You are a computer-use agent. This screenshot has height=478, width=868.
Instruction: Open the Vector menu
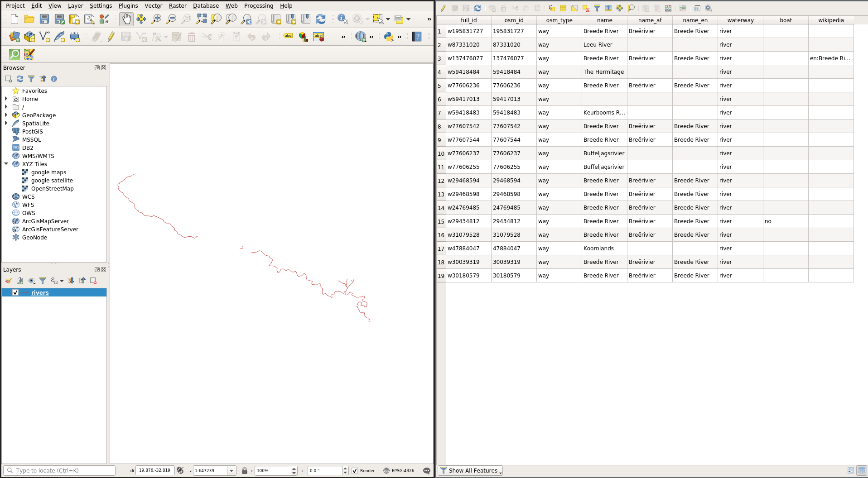[153, 6]
